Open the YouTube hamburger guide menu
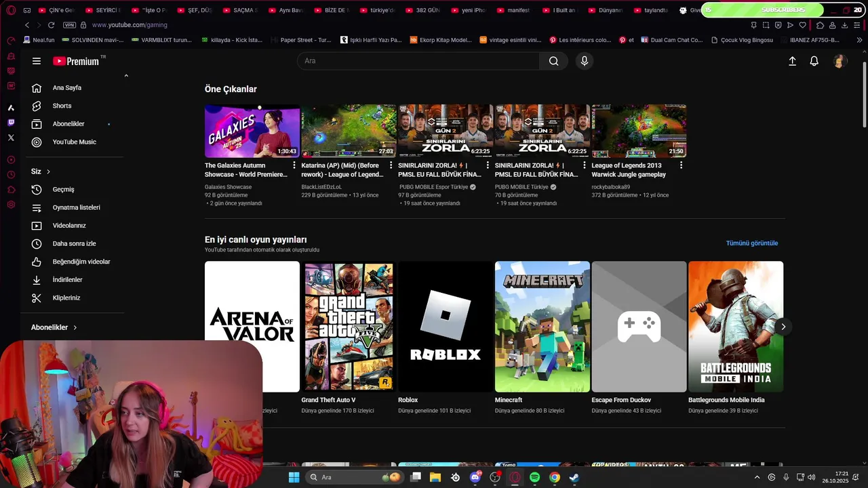Screen dimensions: 868x488 [37, 61]
